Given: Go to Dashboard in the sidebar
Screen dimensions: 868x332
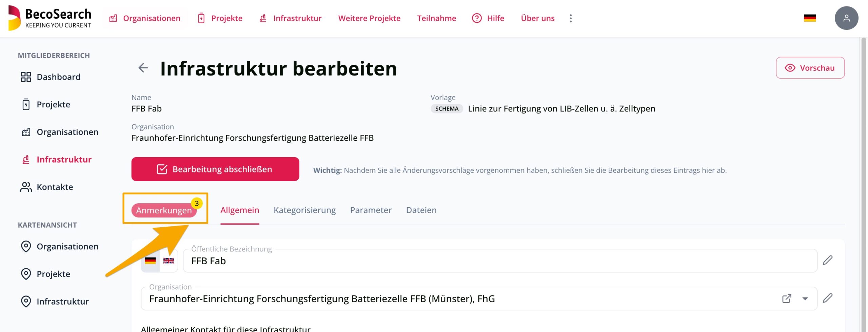Looking at the screenshot, I should (x=51, y=77).
